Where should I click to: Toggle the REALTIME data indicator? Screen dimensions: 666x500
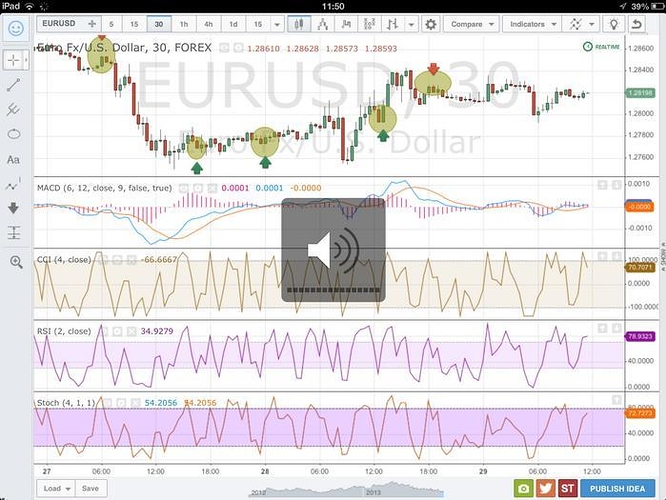601,47
